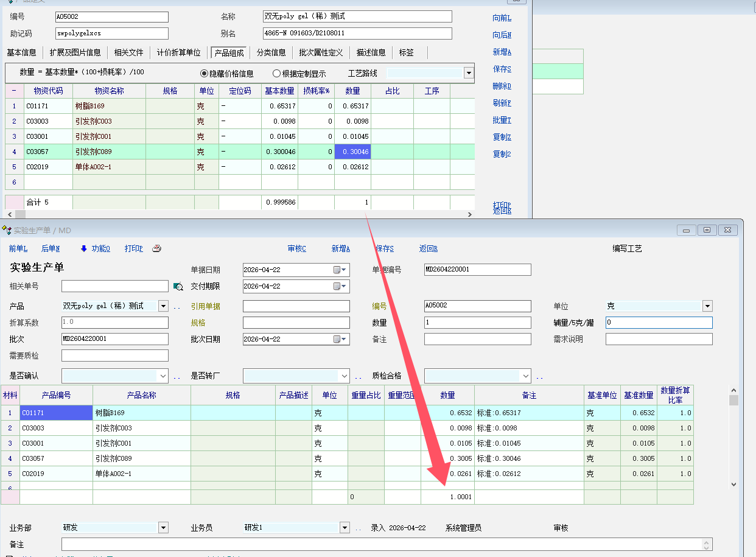This screenshot has width=756, height=557.
Task: Open the 批次属性定义 tab
Action: [321, 52]
